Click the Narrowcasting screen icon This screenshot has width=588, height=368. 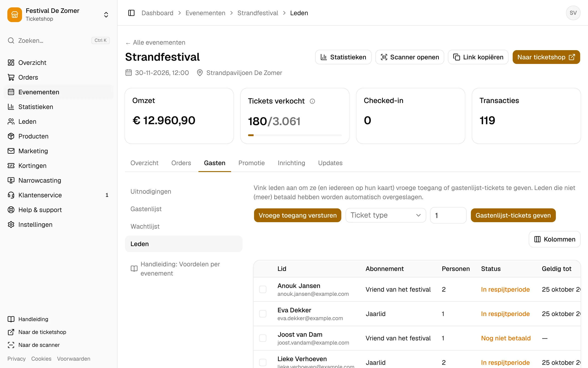coord(11,180)
